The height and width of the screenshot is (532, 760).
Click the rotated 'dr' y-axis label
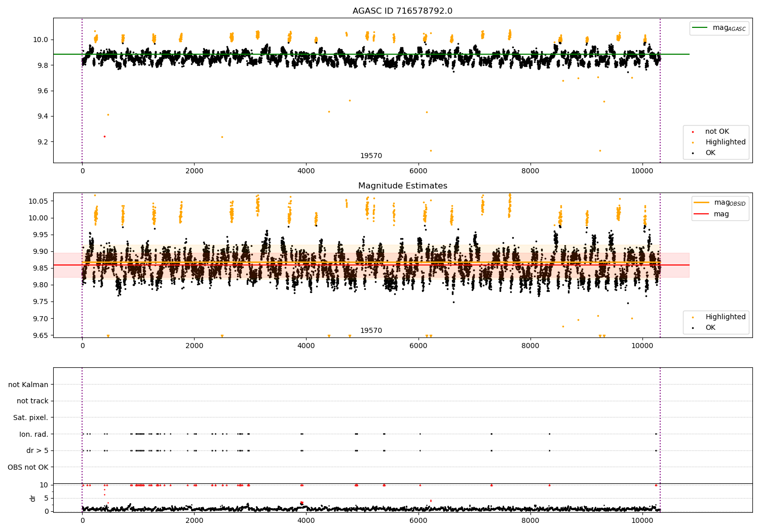click(33, 498)
